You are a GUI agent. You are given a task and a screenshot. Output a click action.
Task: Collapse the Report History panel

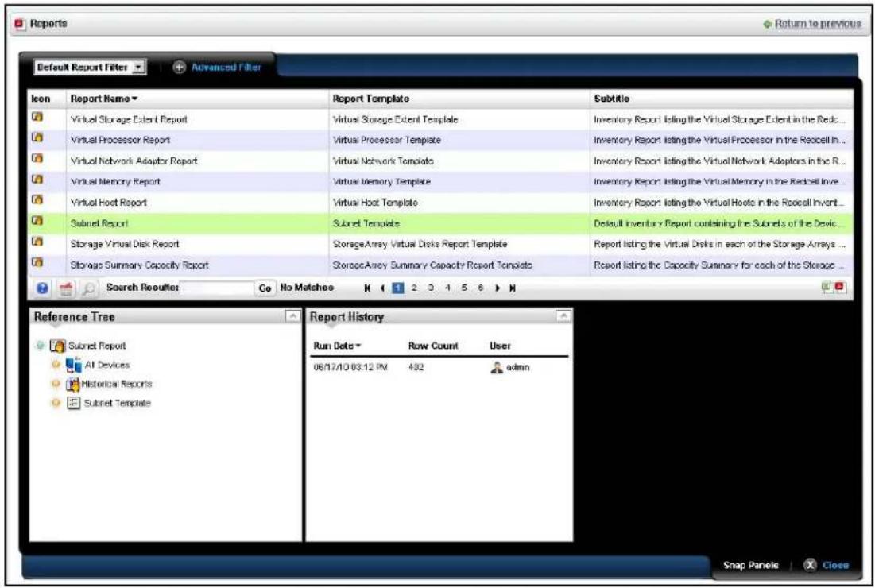[563, 316]
